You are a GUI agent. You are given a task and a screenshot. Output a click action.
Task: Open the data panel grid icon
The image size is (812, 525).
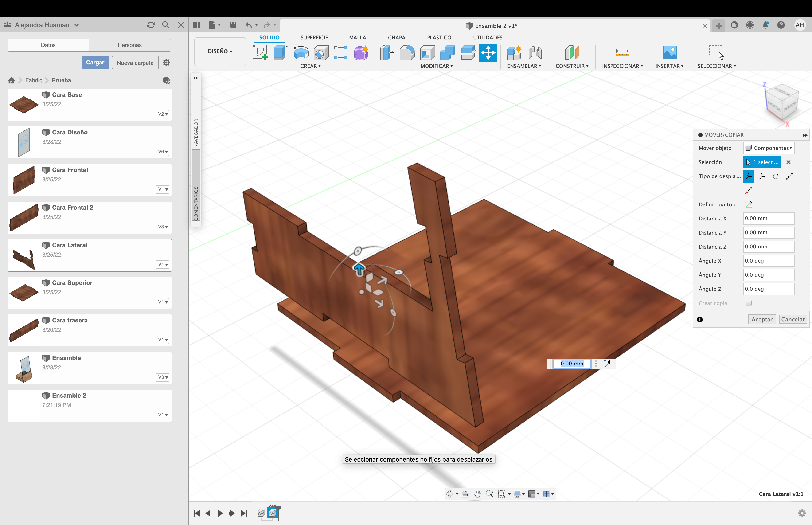coord(196,25)
